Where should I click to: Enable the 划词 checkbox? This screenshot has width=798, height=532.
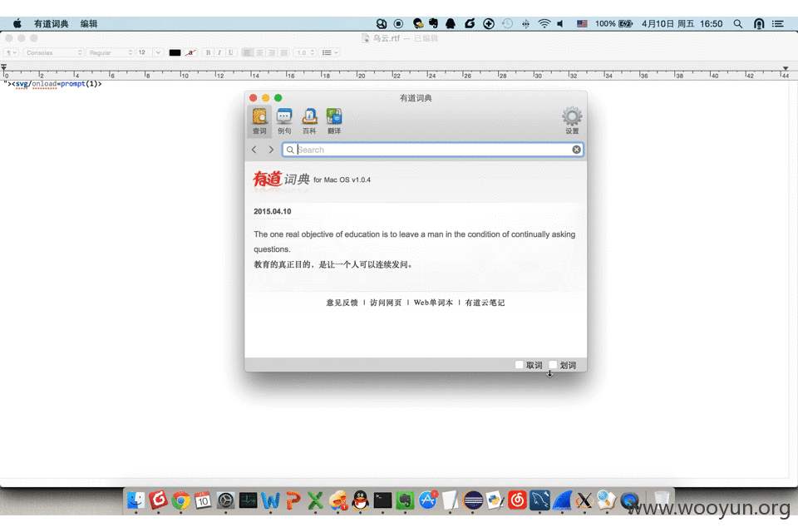click(554, 365)
